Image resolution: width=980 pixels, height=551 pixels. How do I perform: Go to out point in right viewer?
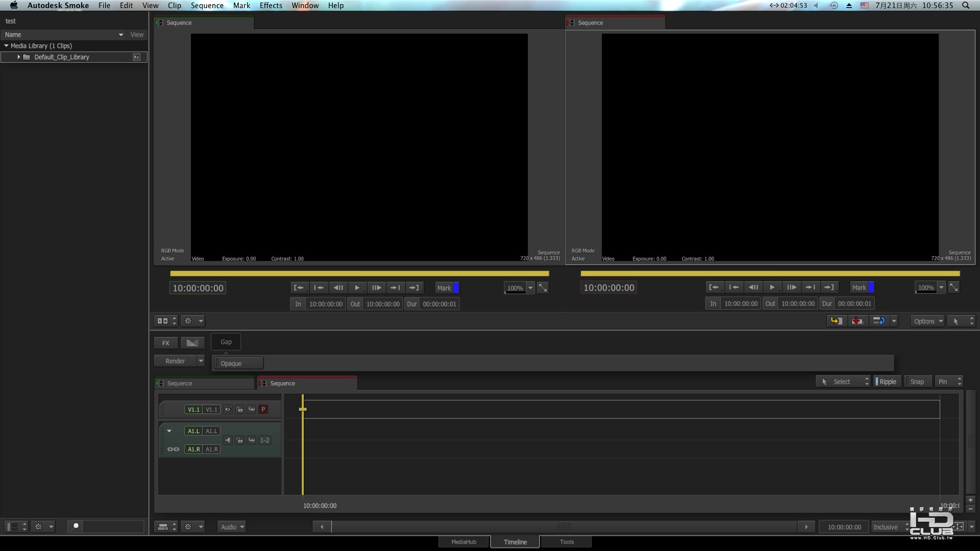click(829, 287)
